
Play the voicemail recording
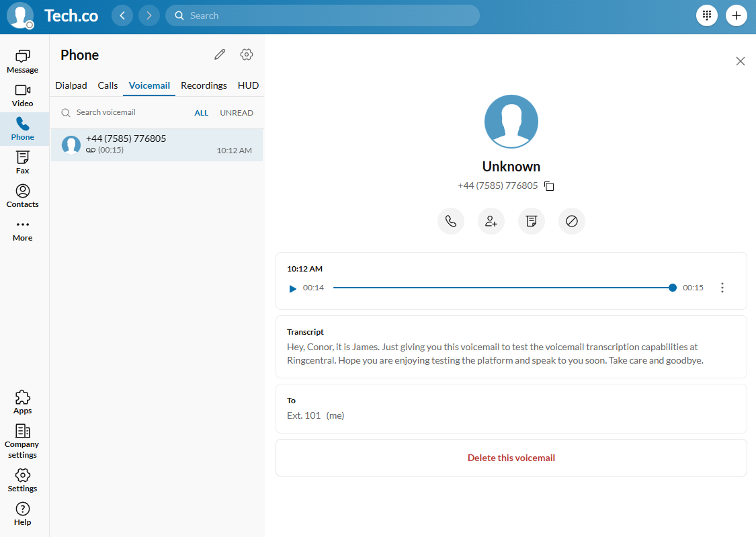292,288
